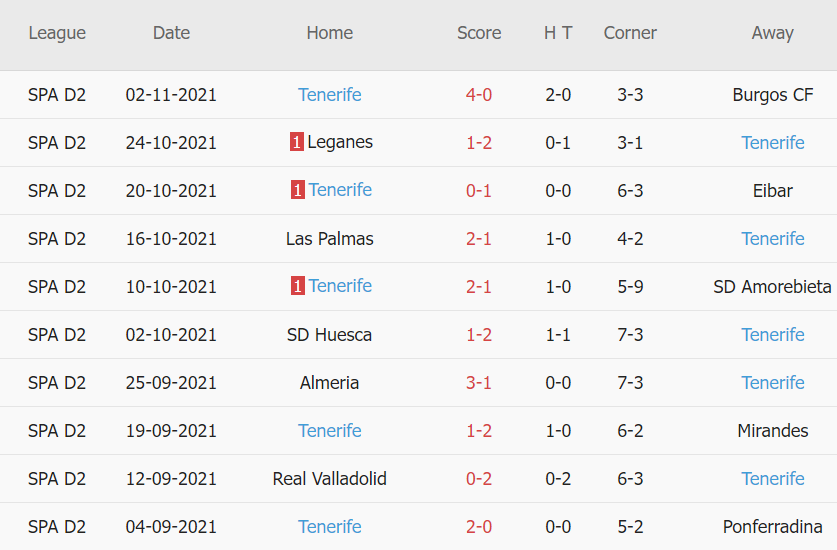Click the red card badge in the SD Amorebieta match row

click(298, 286)
